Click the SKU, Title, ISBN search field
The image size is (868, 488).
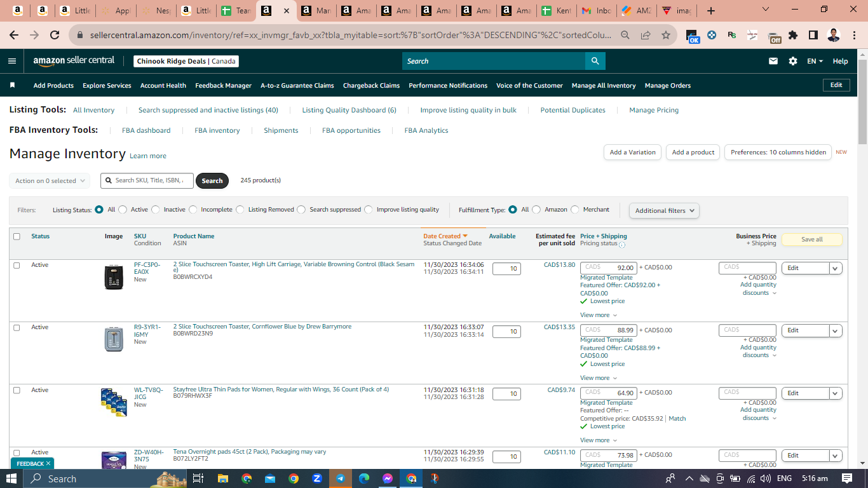[x=147, y=180]
